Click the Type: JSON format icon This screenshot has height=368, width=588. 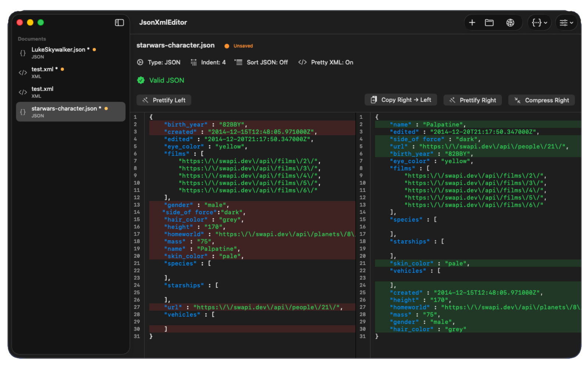coord(140,62)
